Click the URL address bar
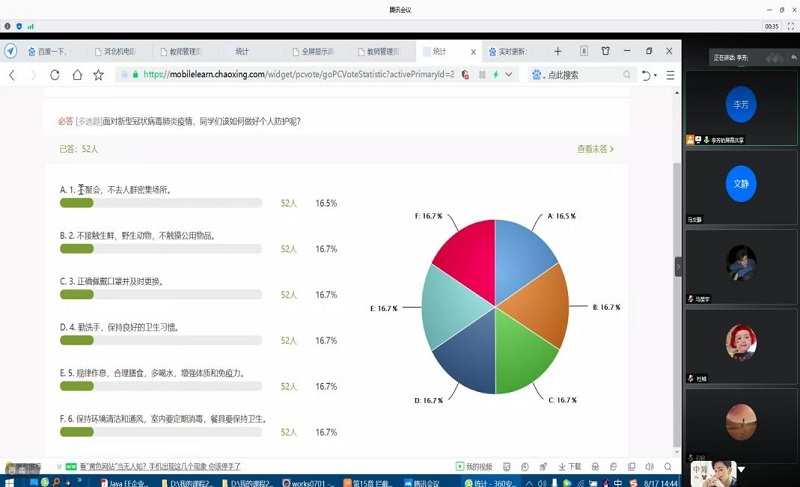 (x=298, y=74)
